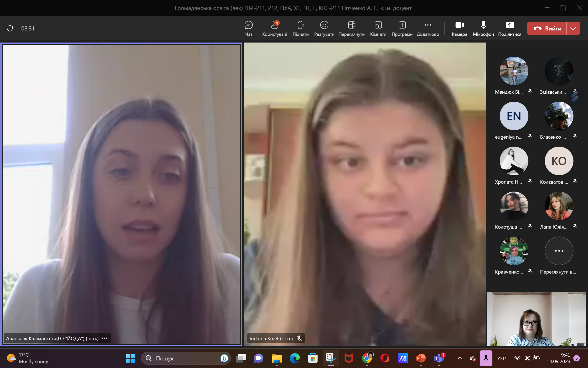The height and width of the screenshot is (368, 588).
Task: Open the Програми apps icon
Action: tap(402, 28)
